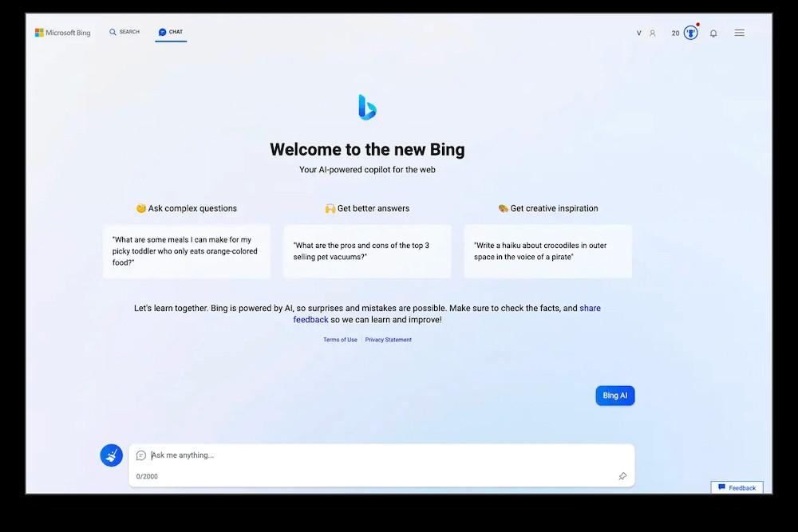798x532 pixels.
Task: Choose the pet vacuums pros and cons prompt
Action: (367, 251)
